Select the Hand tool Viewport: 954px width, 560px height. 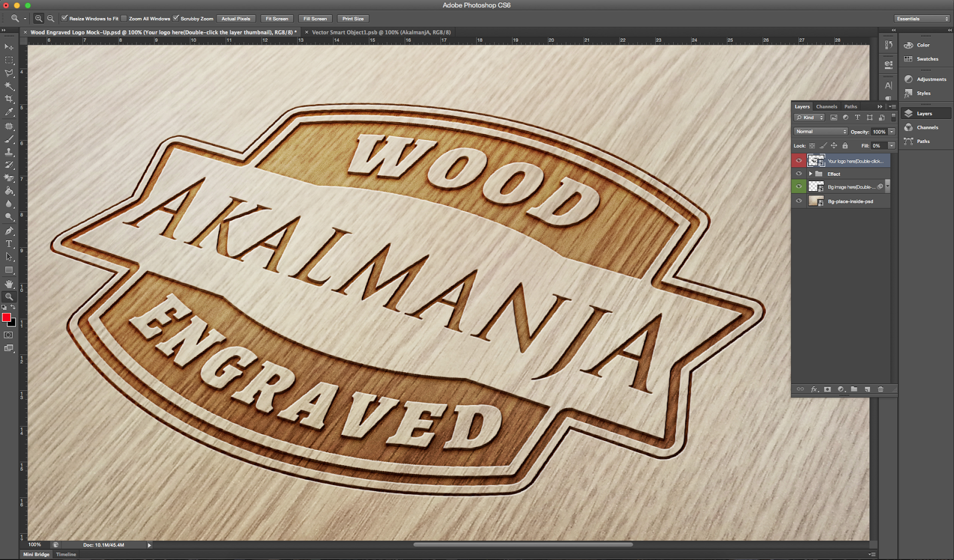tap(9, 284)
